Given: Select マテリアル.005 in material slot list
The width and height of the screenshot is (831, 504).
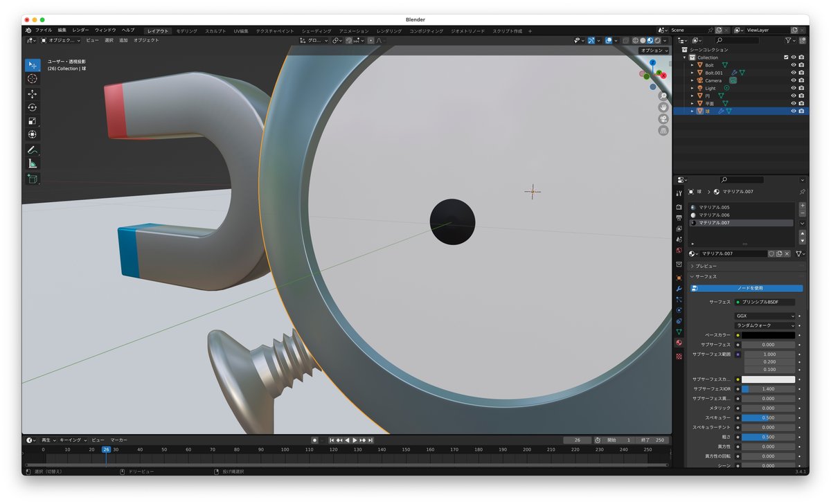Looking at the screenshot, I should coord(741,208).
